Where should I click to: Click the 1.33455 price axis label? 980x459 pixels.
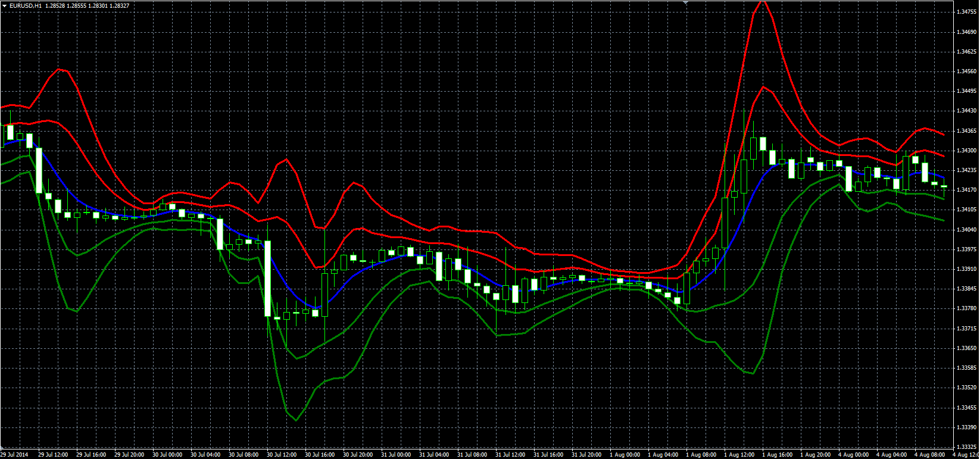point(967,408)
